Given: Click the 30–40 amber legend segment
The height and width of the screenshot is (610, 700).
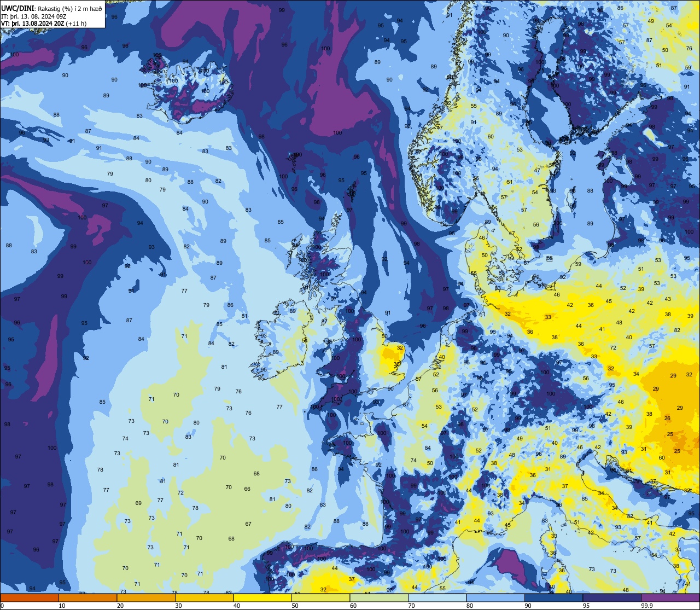Looking at the screenshot, I should pyautogui.click(x=204, y=598).
